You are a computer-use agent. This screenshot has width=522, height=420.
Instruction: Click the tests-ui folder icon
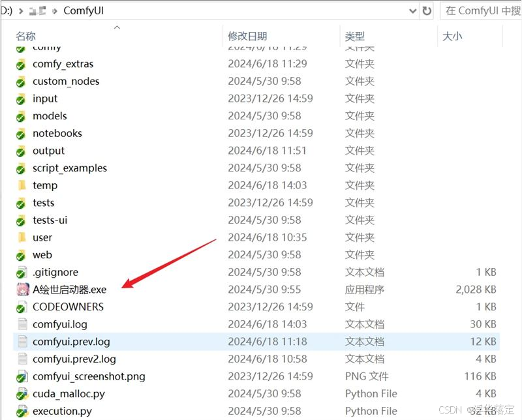click(x=22, y=220)
